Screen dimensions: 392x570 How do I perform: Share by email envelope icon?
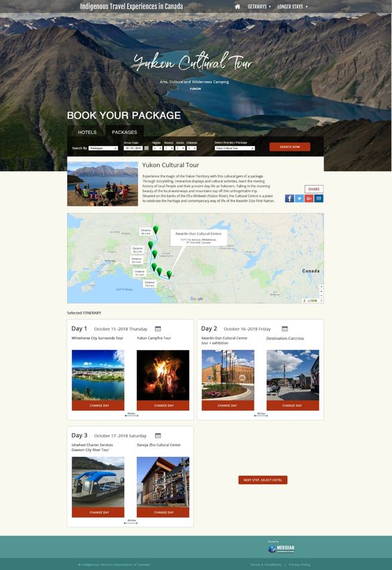click(318, 198)
